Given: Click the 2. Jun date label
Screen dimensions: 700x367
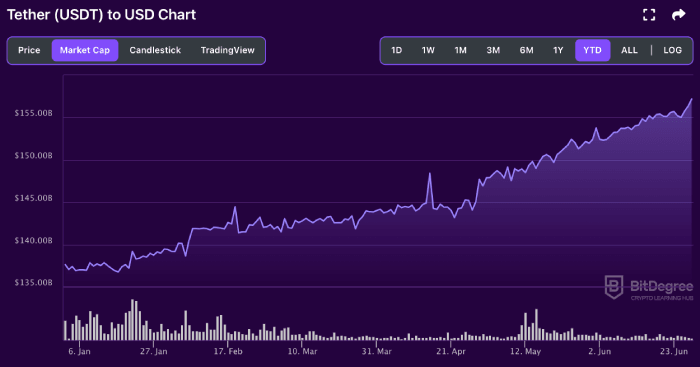Looking at the screenshot, I should pos(600,351).
